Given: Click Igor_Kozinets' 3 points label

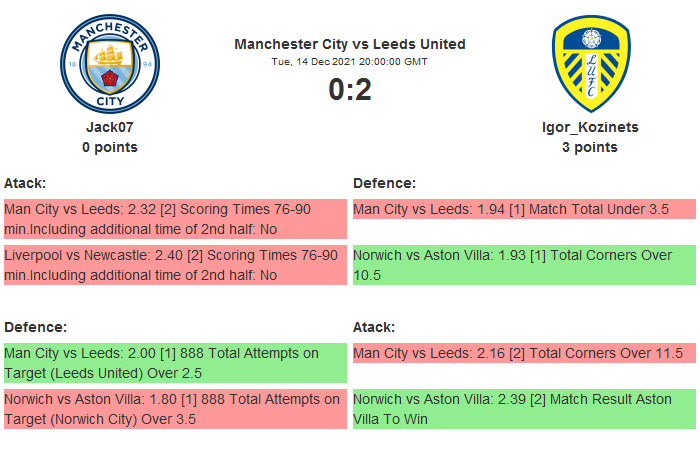Looking at the screenshot, I should tap(590, 147).
